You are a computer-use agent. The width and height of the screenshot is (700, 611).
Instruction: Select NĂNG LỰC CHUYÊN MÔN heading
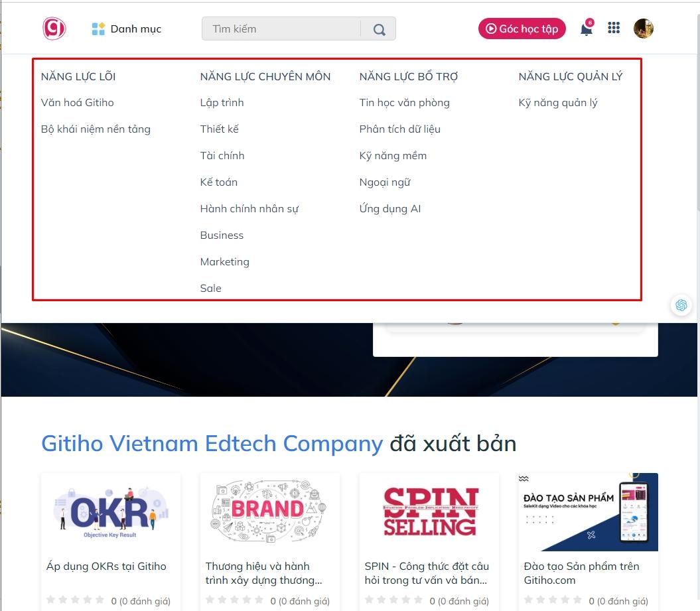pyautogui.click(x=265, y=77)
